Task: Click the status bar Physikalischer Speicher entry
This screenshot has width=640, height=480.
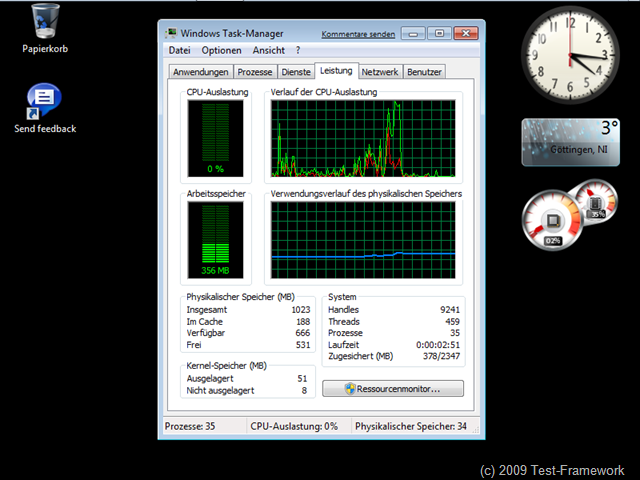Action: (x=411, y=426)
